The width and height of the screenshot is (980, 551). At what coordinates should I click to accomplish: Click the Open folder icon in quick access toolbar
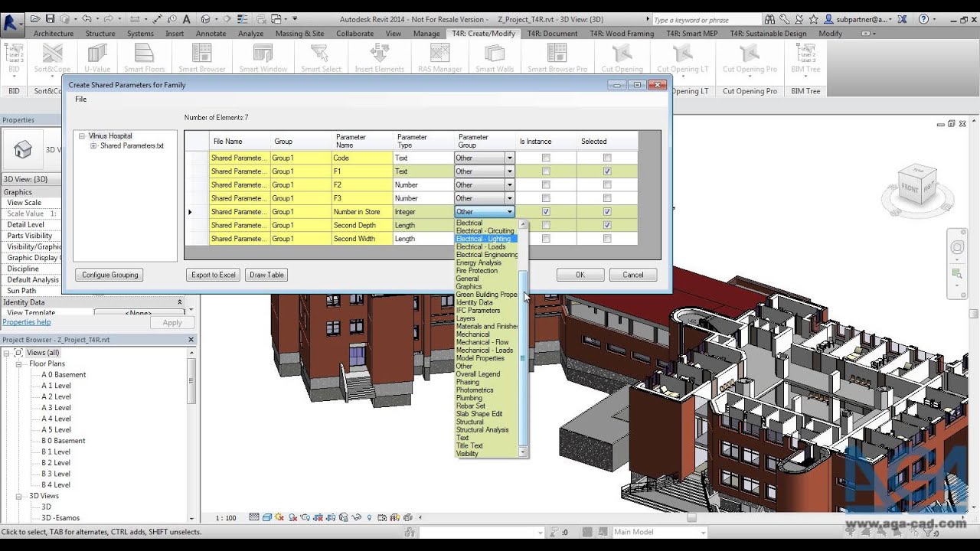pos(34,18)
